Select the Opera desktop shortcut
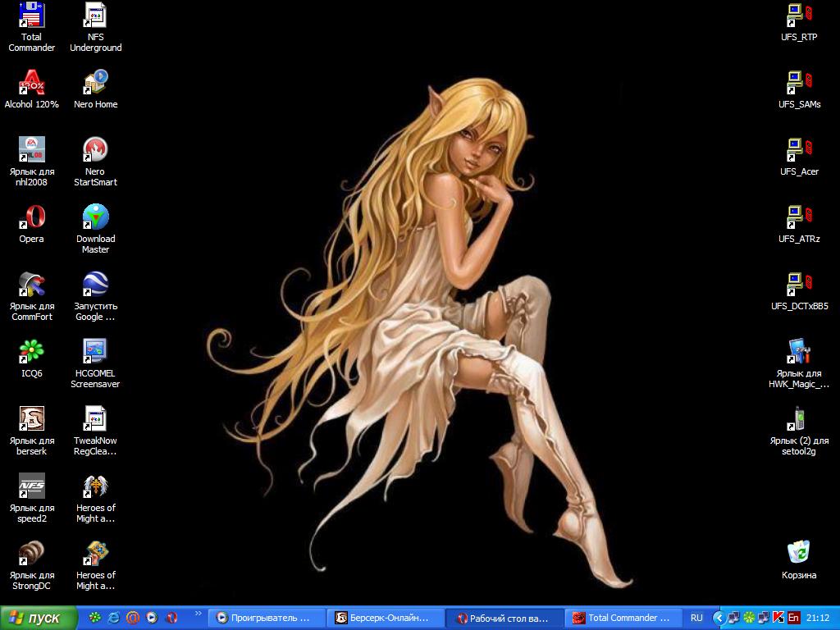840x630 pixels. pos(32,223)
